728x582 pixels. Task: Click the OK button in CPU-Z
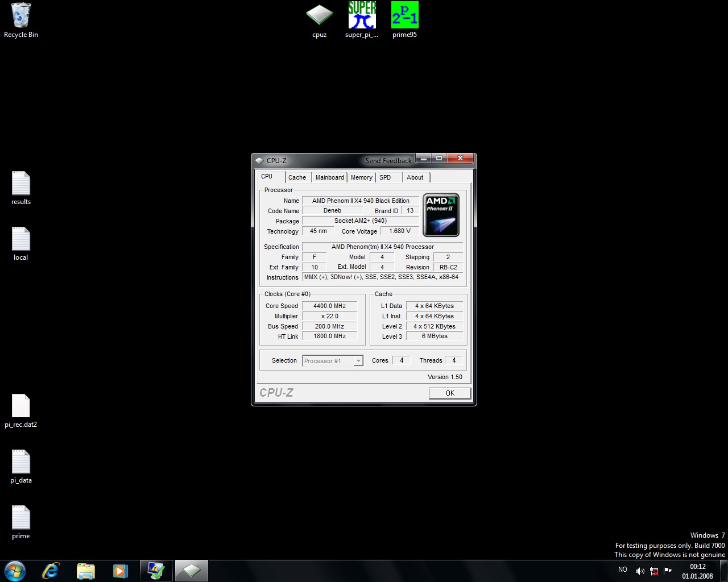(450, 393)
